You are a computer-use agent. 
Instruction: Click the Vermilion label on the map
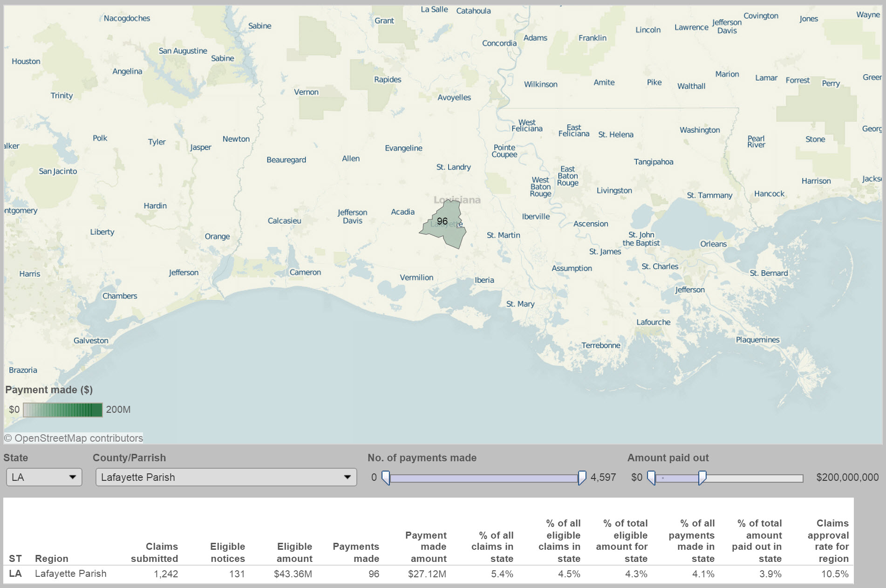(416, 277)
